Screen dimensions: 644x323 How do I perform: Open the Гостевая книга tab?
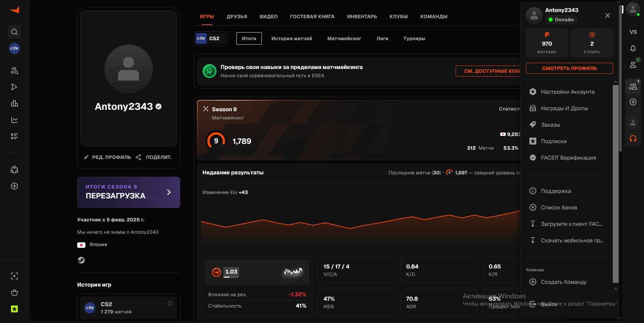pos(312,16)
